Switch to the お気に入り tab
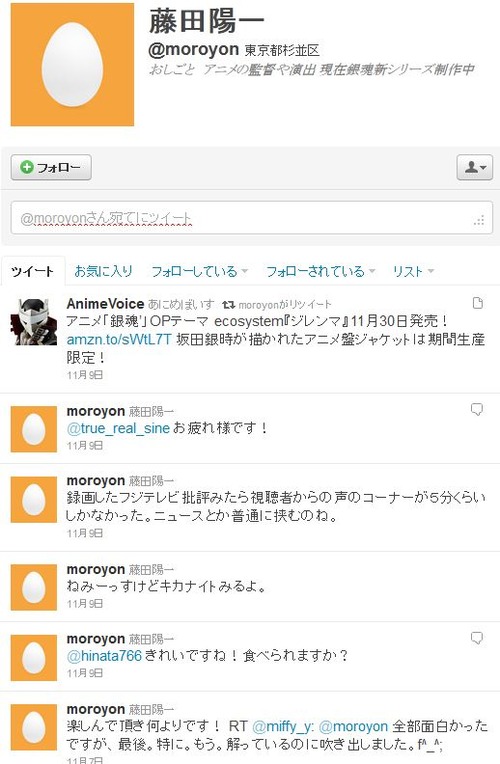This screenshot has height=764, width=500. tap(103, 271)
